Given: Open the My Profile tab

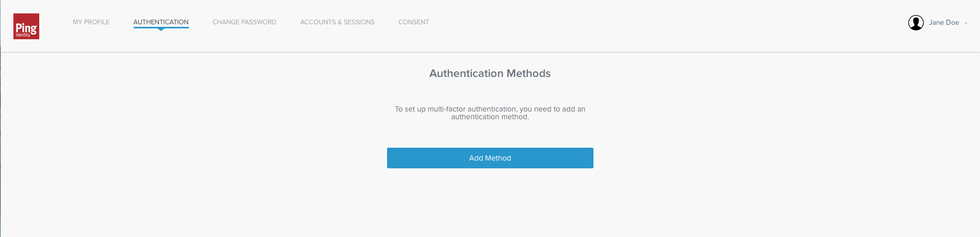Looking at the screenshot, I should pos(91,22).
